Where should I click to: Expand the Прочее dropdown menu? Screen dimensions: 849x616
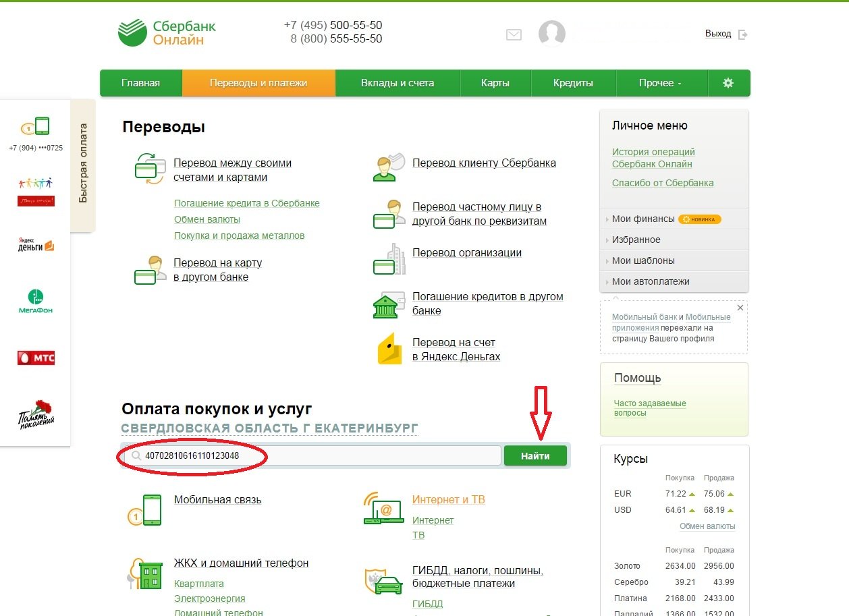(661, 83)
